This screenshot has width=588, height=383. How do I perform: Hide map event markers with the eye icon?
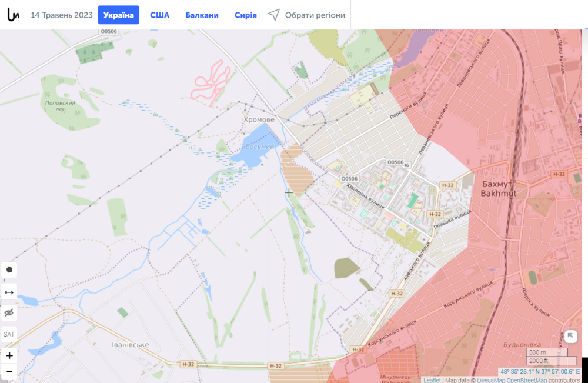click(9, 312)
